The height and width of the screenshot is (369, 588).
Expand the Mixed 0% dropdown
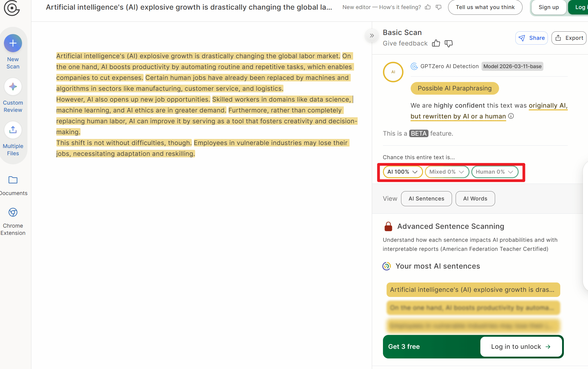[x=447, y=172]
